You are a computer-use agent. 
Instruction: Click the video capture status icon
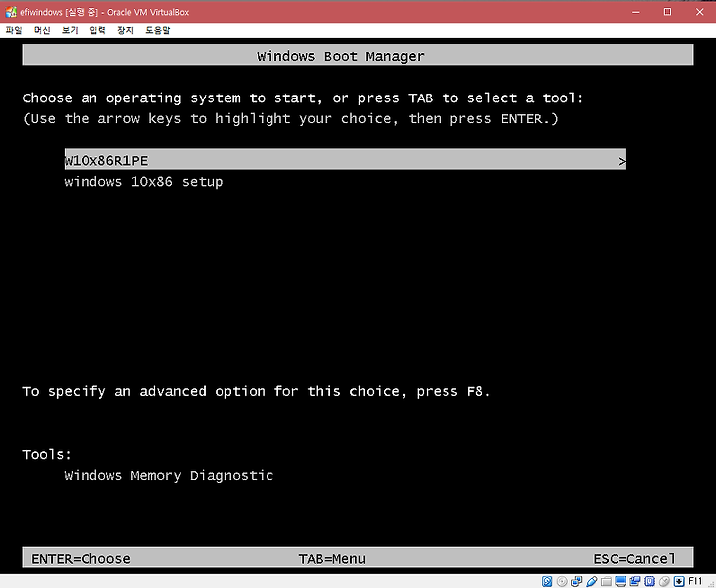(x=635, y=581)
